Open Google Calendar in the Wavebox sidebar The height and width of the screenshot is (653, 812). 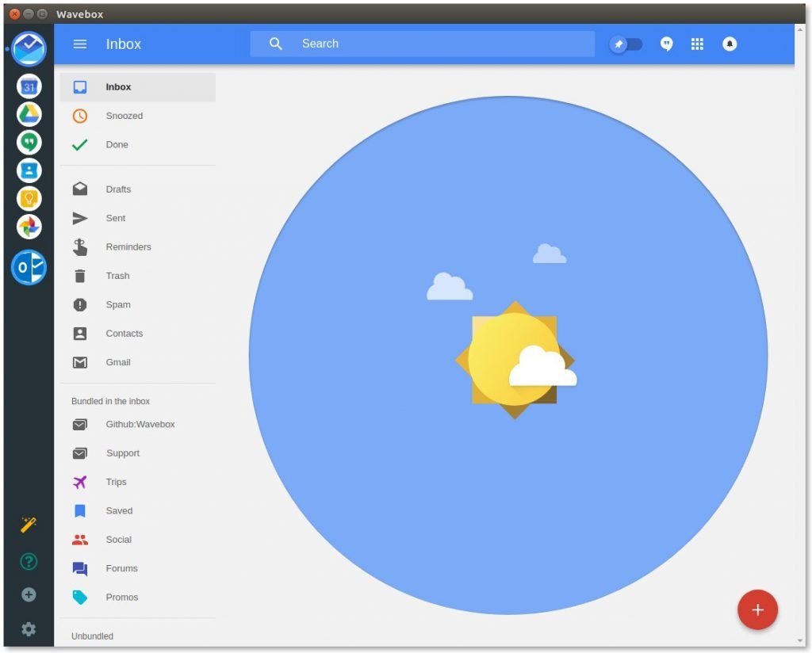coord(29,86)
